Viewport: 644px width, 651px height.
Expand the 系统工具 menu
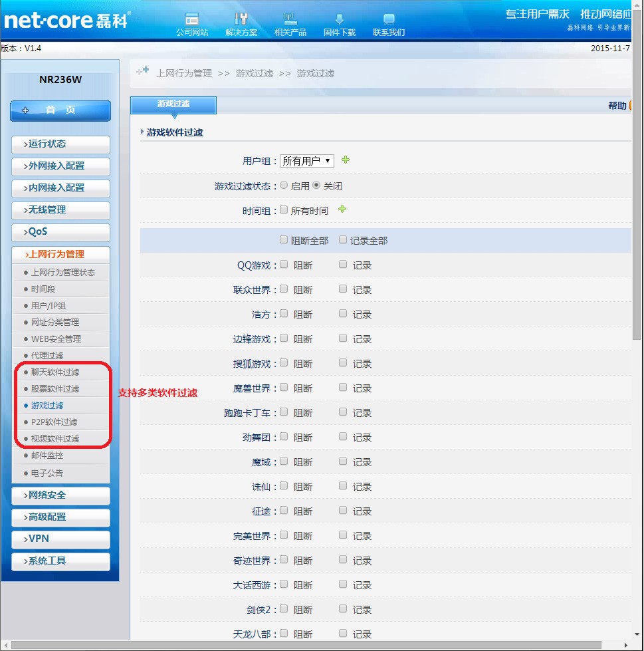click(x=60, y=561)
